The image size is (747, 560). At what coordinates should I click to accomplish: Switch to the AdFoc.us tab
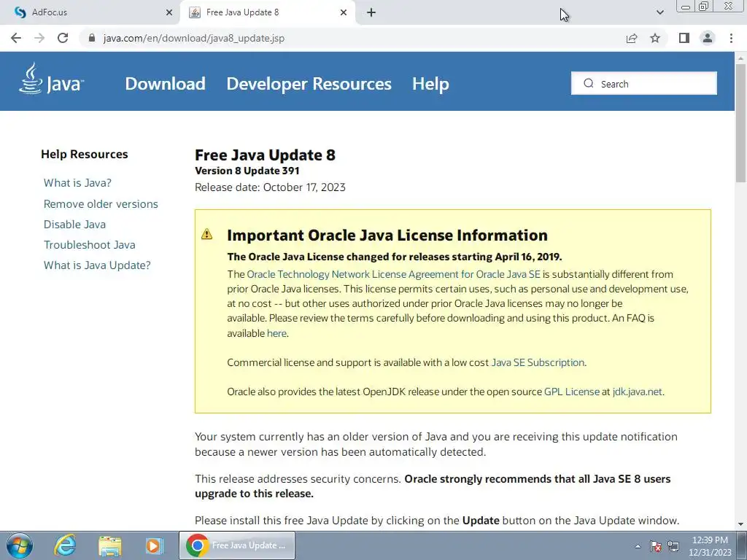click(x=89, y=12)
